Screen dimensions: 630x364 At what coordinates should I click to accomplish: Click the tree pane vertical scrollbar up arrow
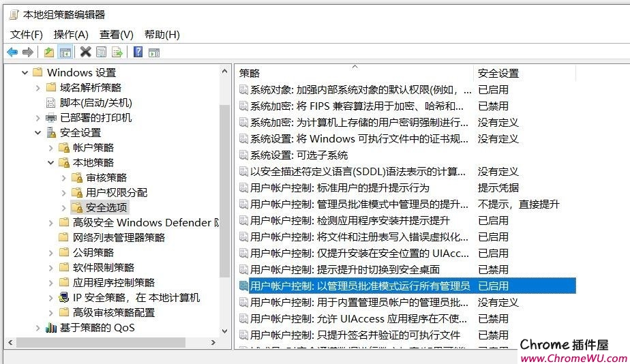coord(224,72)
